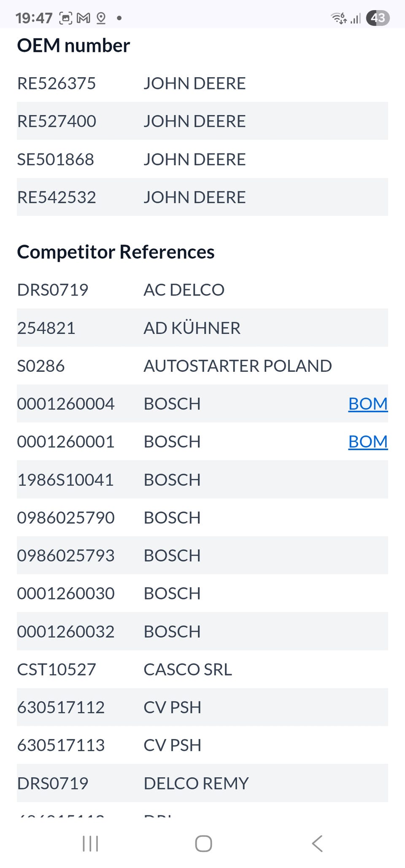The width and height of the screenshot is (405, 868).
Task: Tap the screenshot capture status icon
Action: (x=66, y=18)
